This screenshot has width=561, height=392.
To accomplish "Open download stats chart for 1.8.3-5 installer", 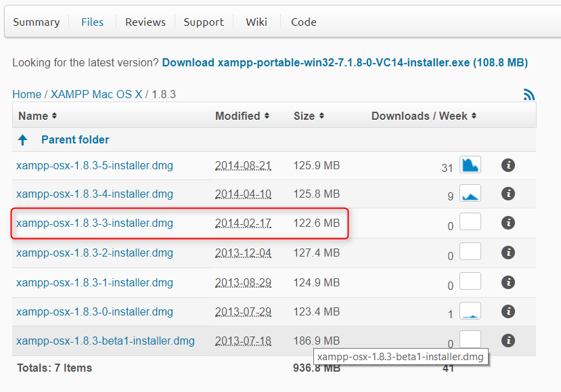I will (x=470, y=165).
